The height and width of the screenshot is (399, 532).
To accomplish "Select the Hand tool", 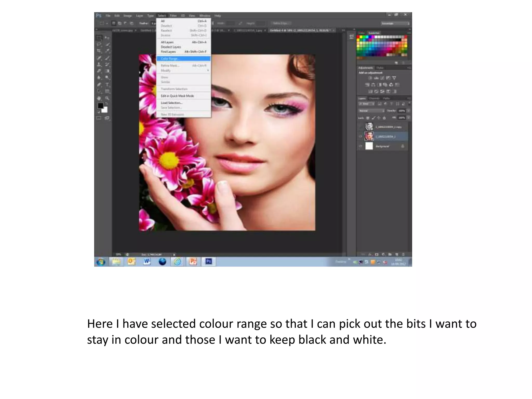I will pyautogui.click(x=99, y=98).
